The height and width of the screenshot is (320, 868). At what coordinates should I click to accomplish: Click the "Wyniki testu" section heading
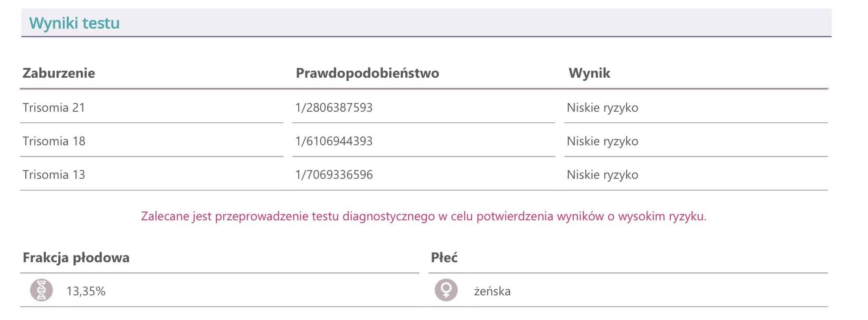click(x=74, y=23)
